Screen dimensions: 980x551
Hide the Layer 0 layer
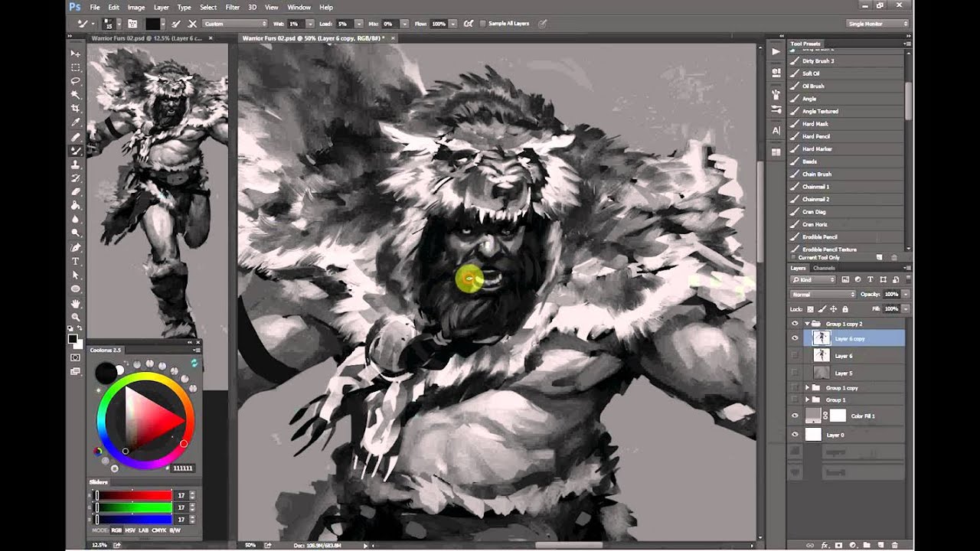tap(795, 435)
